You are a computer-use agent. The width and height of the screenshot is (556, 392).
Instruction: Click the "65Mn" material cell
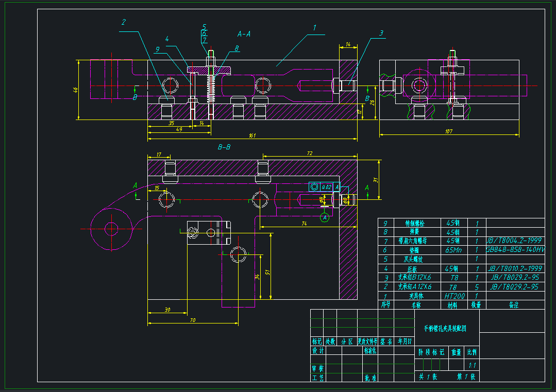pos(453,250)
